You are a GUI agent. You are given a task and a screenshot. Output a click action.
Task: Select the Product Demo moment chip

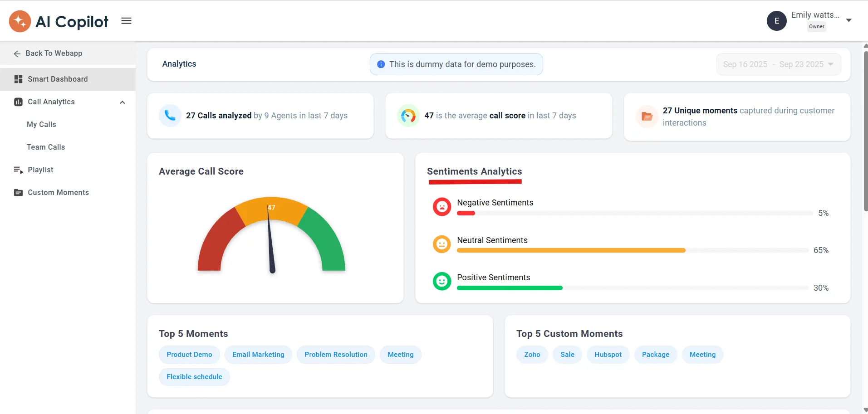point(189,354)
